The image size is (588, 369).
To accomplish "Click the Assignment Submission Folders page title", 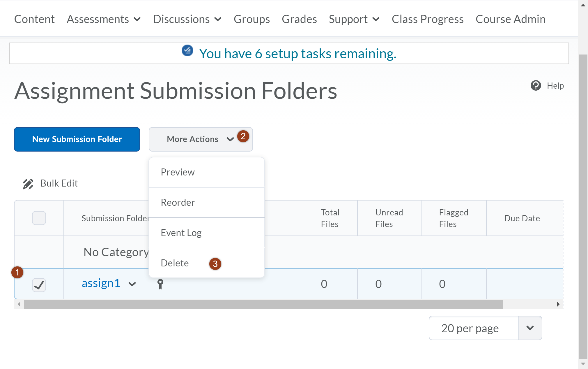I will tap(176, 91).
